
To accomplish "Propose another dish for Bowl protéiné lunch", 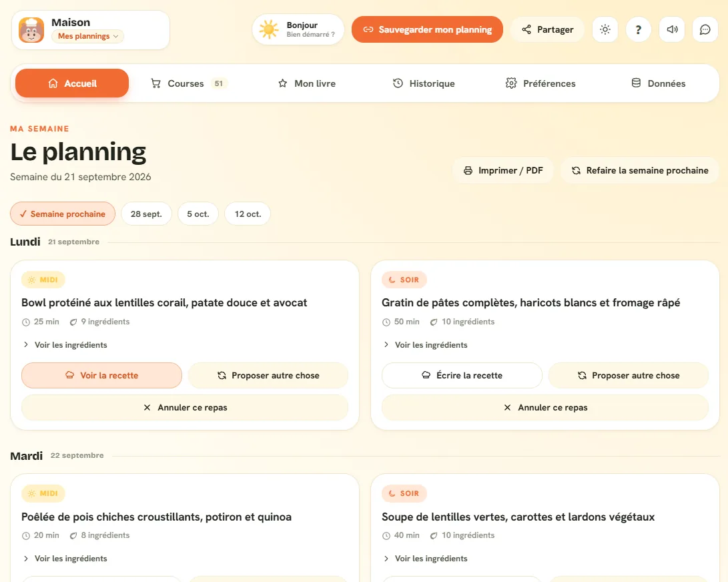I will click(x=268, y=375).
